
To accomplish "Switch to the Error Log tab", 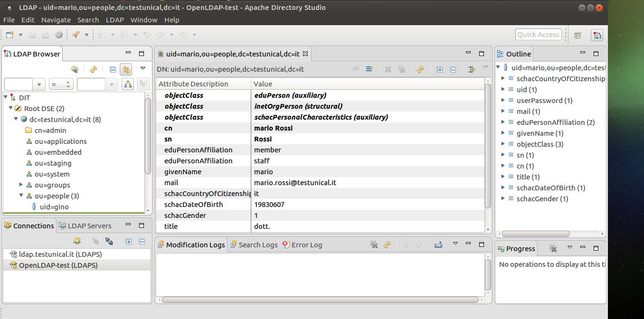I will [302, 245].
